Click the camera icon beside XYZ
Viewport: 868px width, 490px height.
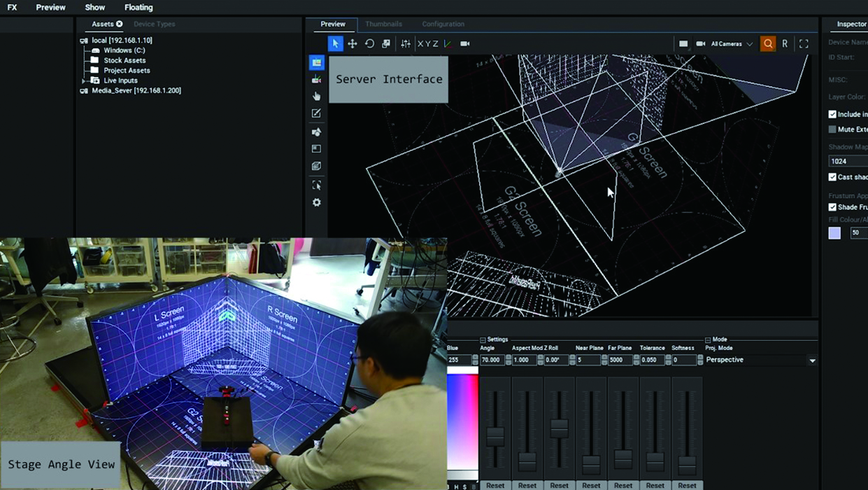465,43
